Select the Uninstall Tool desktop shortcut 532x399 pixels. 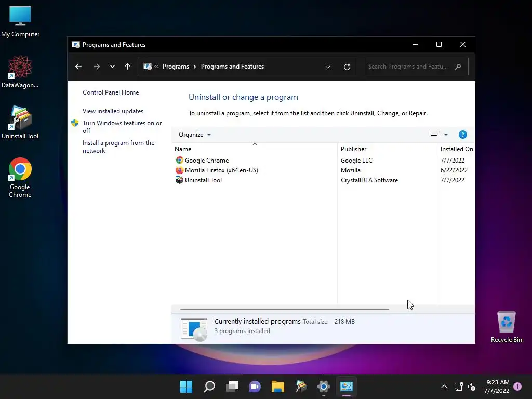point(20,123)
